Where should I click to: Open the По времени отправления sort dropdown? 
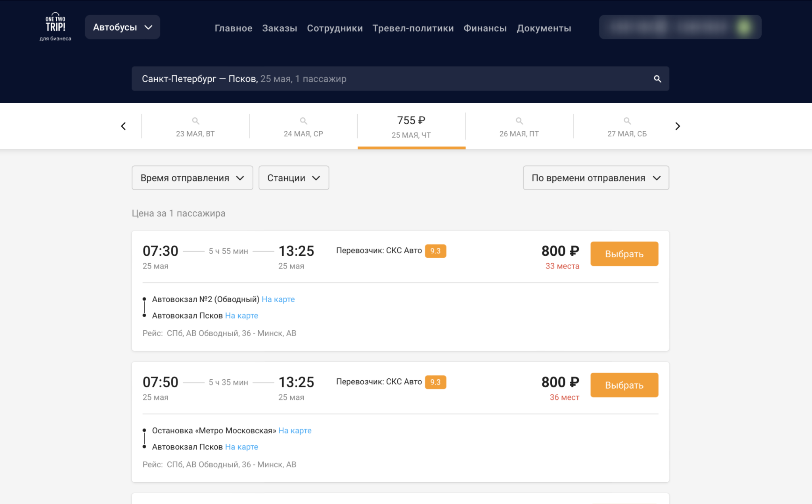tap(596, 178)
